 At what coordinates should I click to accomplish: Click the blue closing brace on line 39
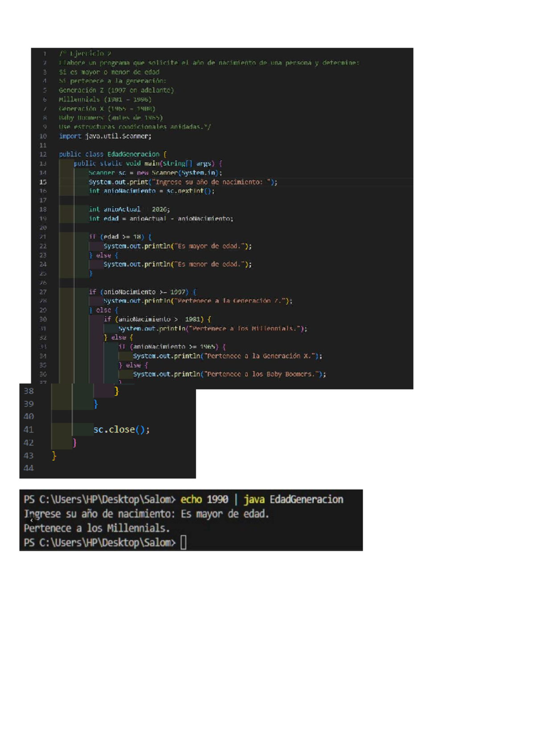[95, 404]
